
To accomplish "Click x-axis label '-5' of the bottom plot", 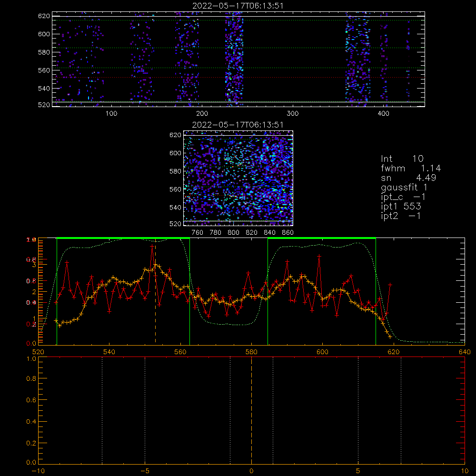I will (x=145, y=471).
